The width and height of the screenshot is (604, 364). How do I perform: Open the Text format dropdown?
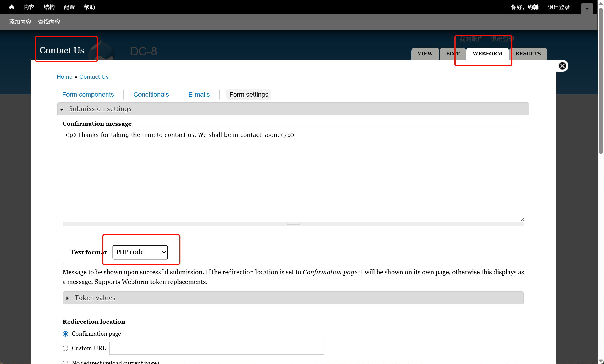click(x=140, y=252)
